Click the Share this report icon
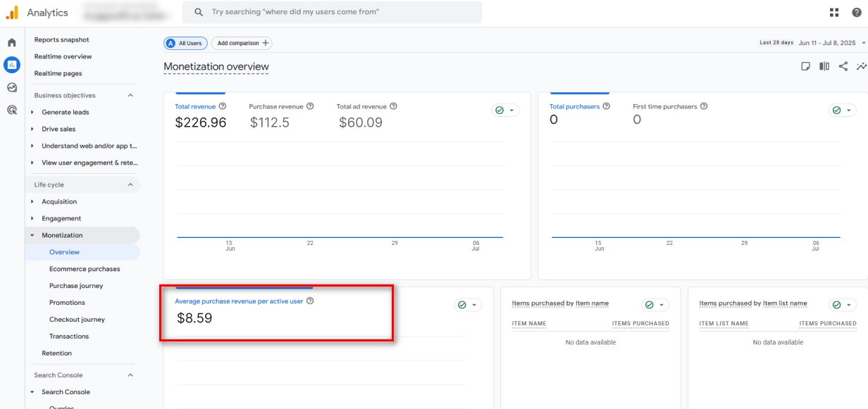The height and width of the screenshot is (409, 868). [843, 66]
